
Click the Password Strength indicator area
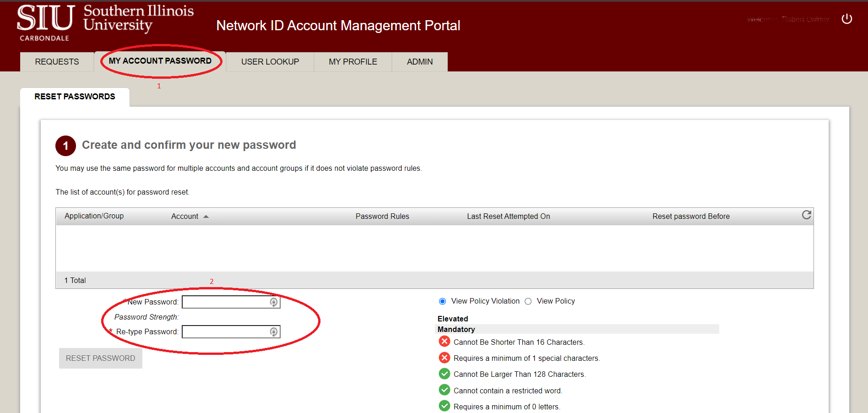146,317
